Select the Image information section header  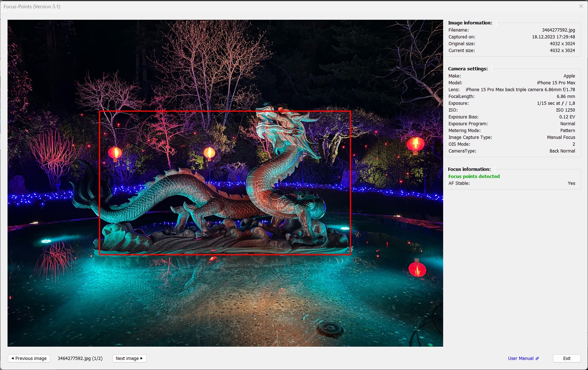(470, 23)
